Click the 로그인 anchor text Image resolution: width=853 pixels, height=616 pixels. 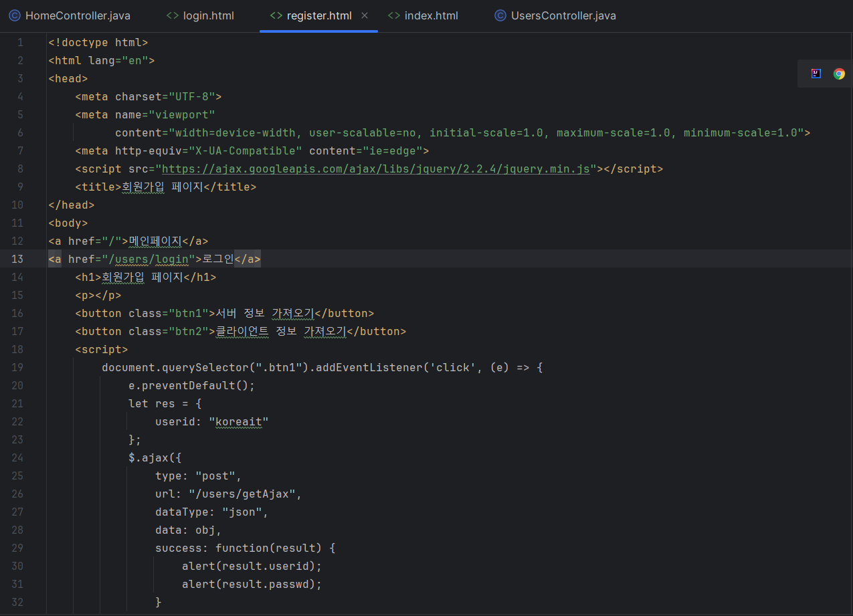[218, 260]
